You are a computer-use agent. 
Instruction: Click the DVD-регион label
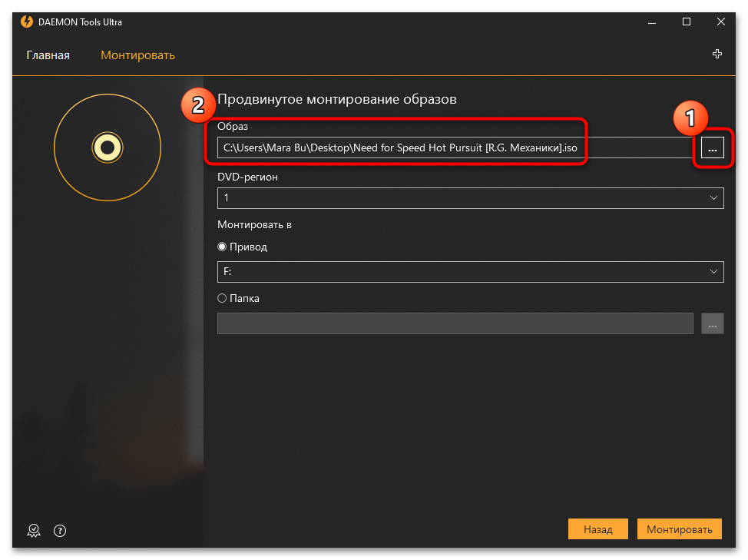247,177
